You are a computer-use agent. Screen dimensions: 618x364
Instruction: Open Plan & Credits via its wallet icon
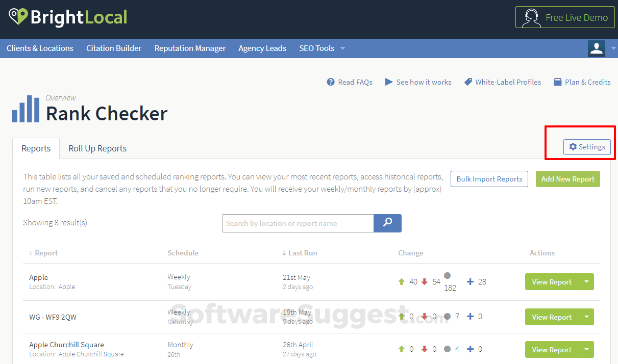(x=558, y=82)
